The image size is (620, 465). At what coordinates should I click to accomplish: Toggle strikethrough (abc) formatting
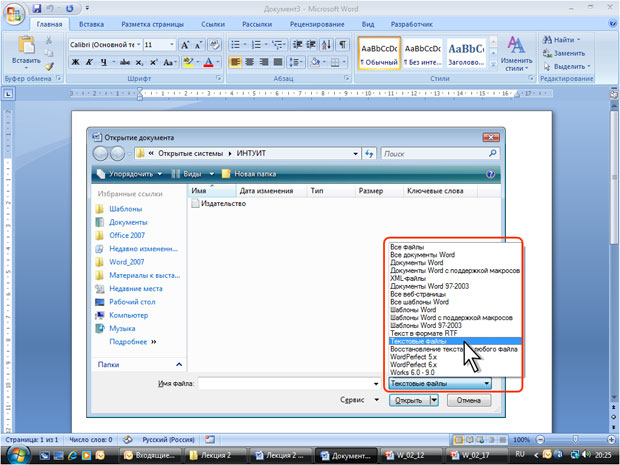pyautogui.click(x=125, y=62)
